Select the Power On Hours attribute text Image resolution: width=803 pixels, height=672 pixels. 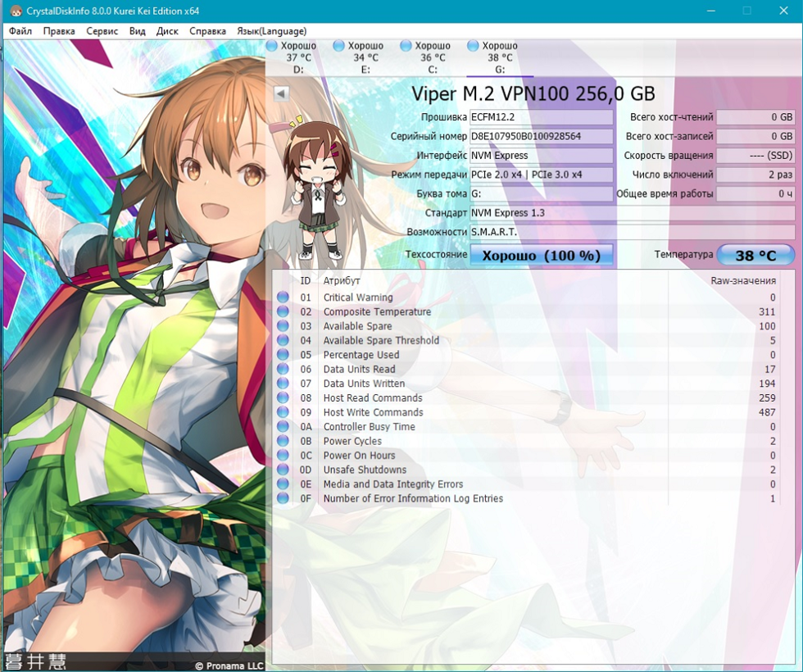click(359, 455)
